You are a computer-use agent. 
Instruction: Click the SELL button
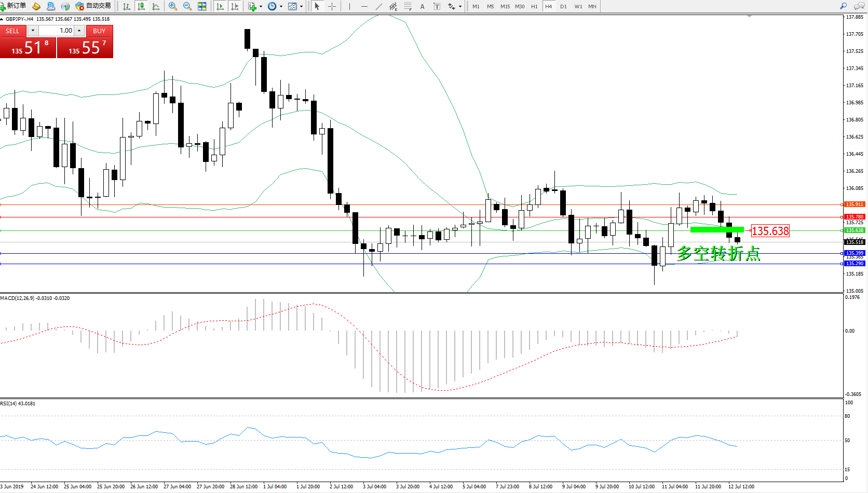(x=12, y=31)
